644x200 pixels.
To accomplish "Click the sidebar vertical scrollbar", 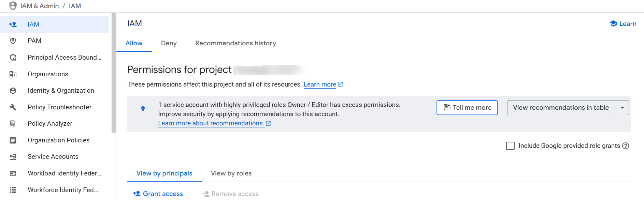I will [114, 73].
